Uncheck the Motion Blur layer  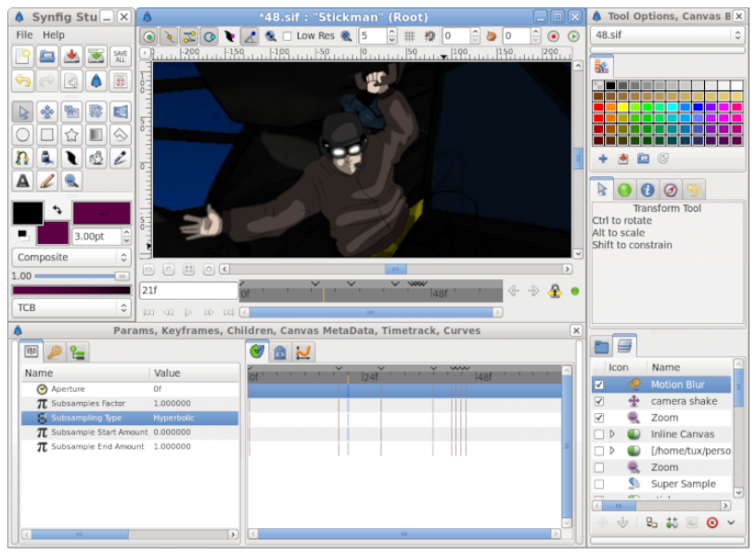coord(598,384)
